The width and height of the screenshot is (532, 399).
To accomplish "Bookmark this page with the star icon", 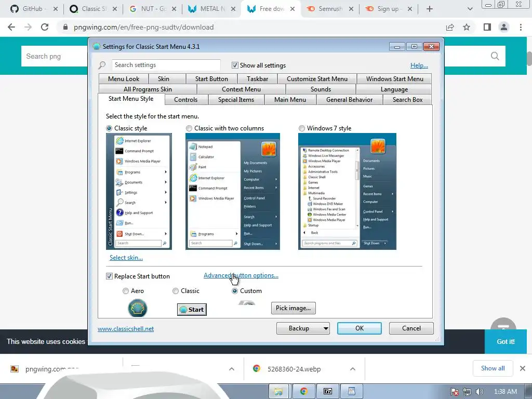I will [x=467, y=27].
